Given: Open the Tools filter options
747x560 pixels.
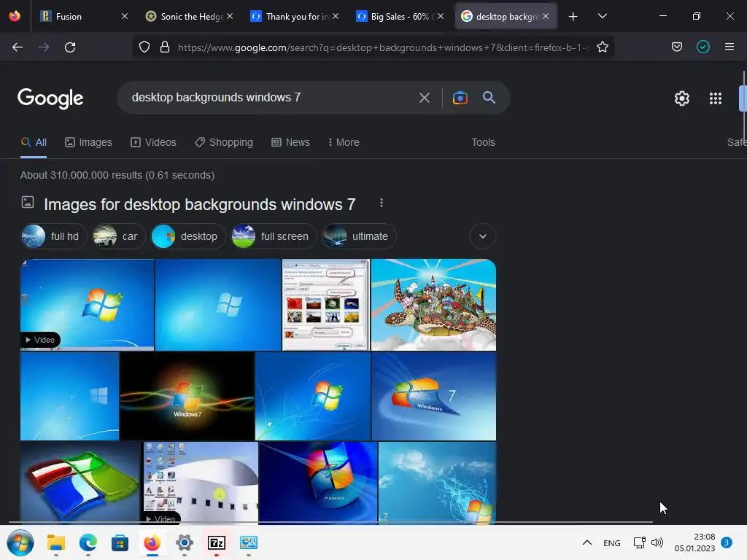Looking at the screenshot, I should pyautogui.click(x=483, y=142).
